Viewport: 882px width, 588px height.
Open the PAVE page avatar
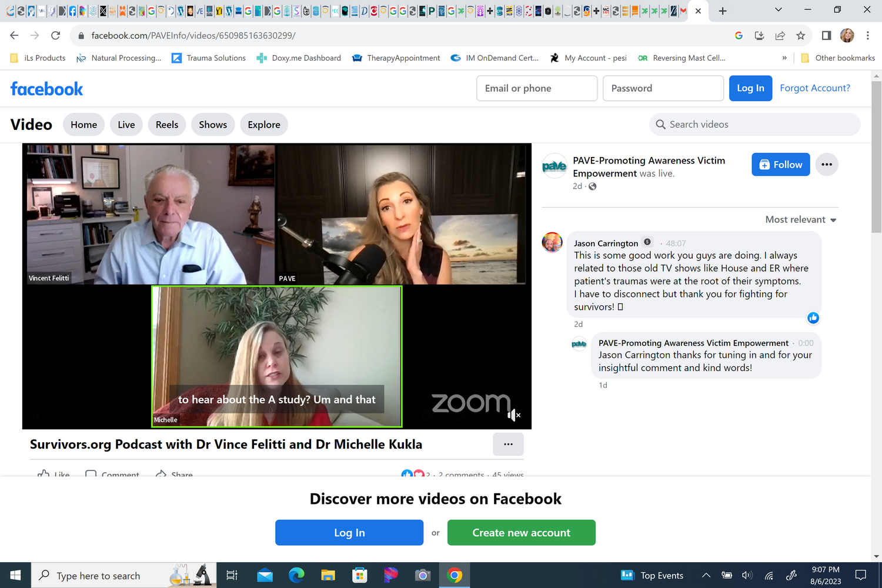554,166
